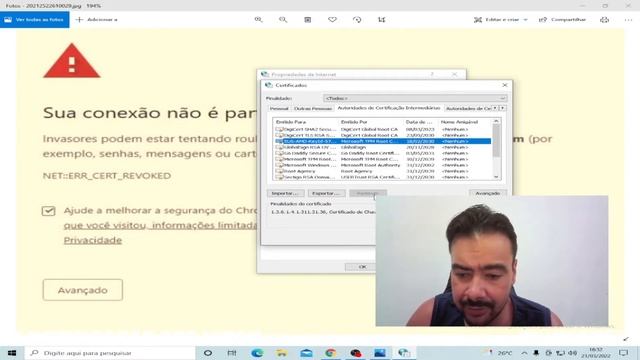
Task: Select 'DigiCert TLS RSA' certificate row
Action: coord(382,135)
